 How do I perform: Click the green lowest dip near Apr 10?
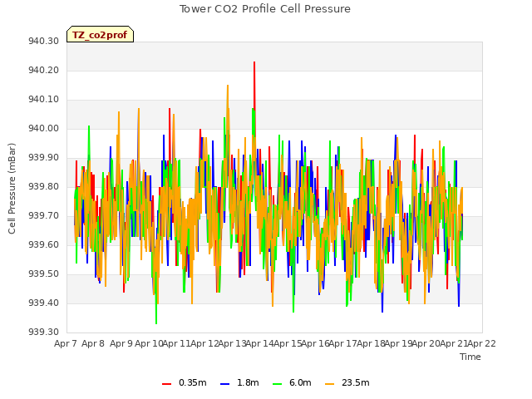pos(156,323)
